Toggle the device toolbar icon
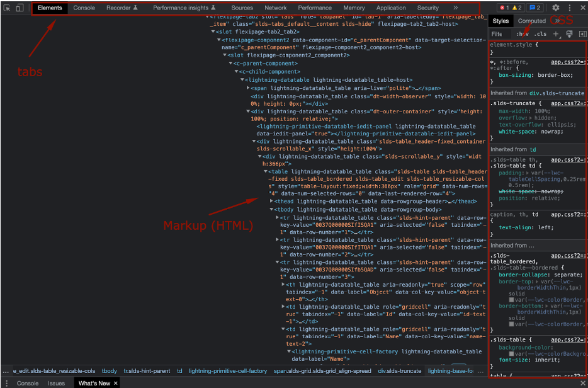 [x=20, y=8]
